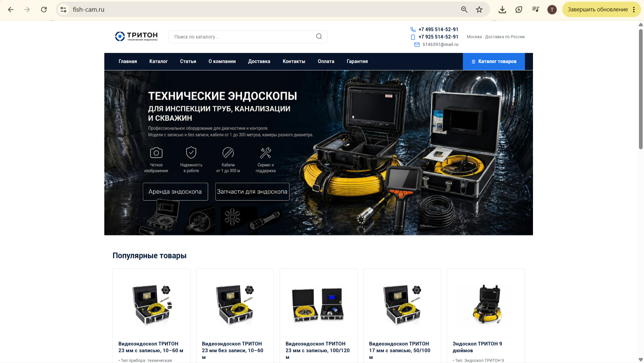Click the email 5145291@mail.ru
This screenshot has width=644, height=363.
tap(440, 44)
